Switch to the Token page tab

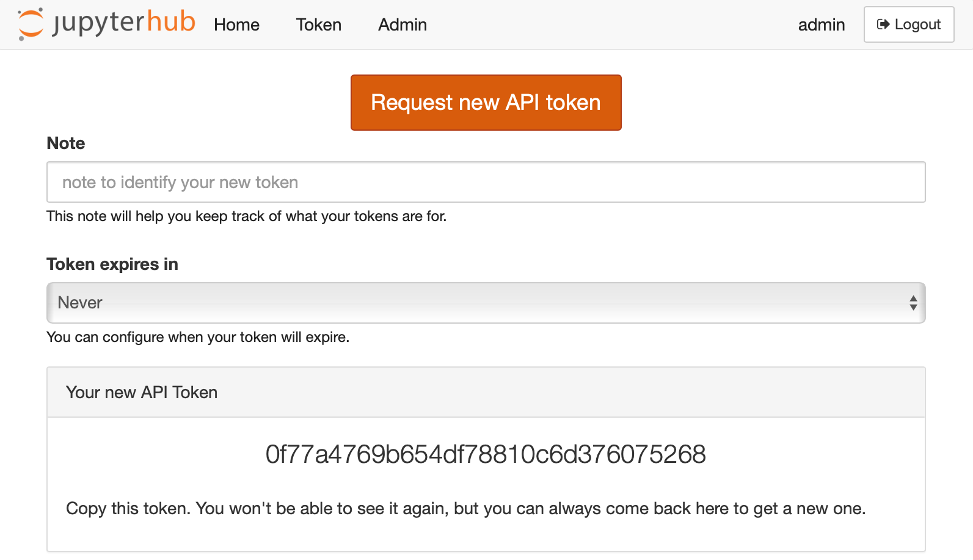318,25
